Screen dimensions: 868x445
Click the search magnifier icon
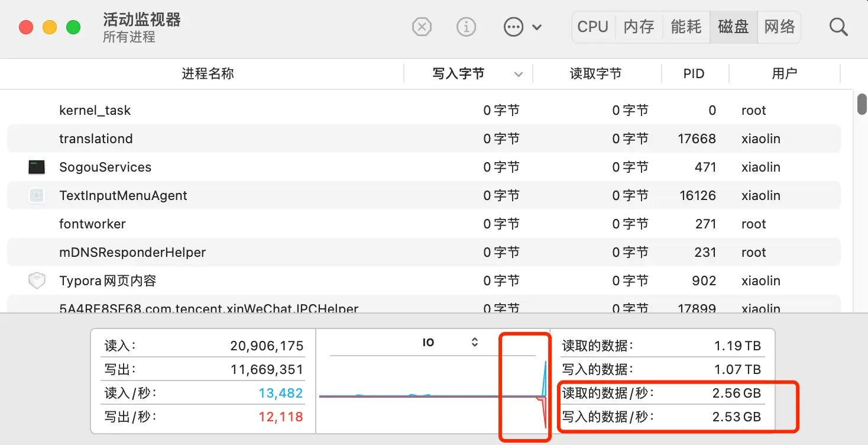coord(838,27)
